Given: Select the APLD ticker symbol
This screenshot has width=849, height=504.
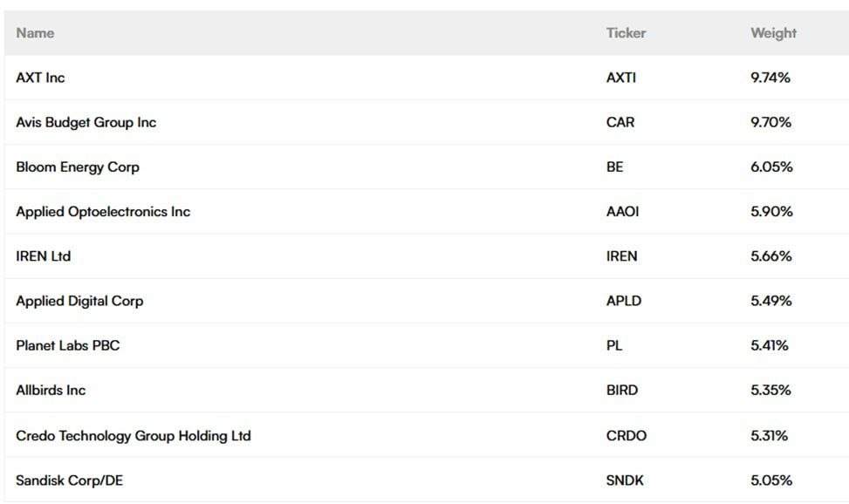Looking at the screenshot, I should [x=623, y=301].
